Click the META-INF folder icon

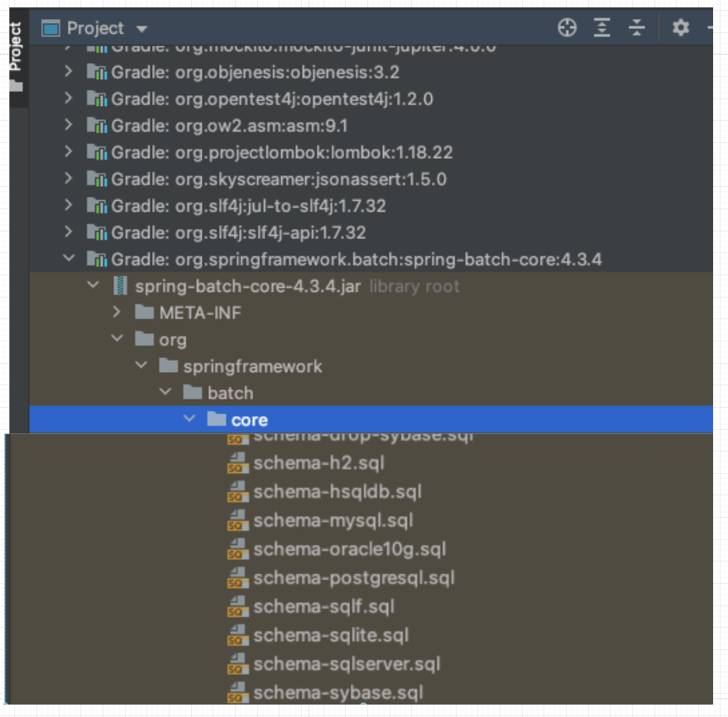point(145,312)
